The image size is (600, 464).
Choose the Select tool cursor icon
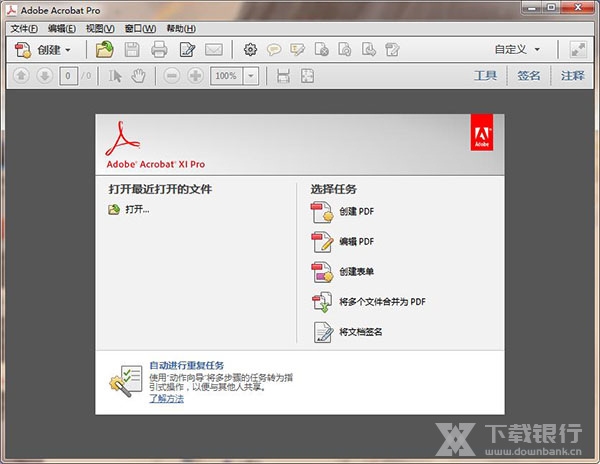[115, 76]
